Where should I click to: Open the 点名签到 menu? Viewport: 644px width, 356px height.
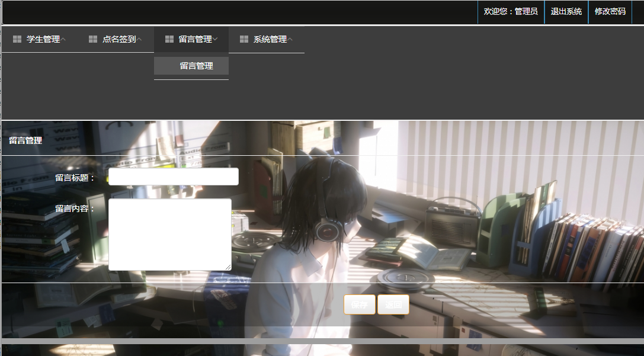[119, 40]
